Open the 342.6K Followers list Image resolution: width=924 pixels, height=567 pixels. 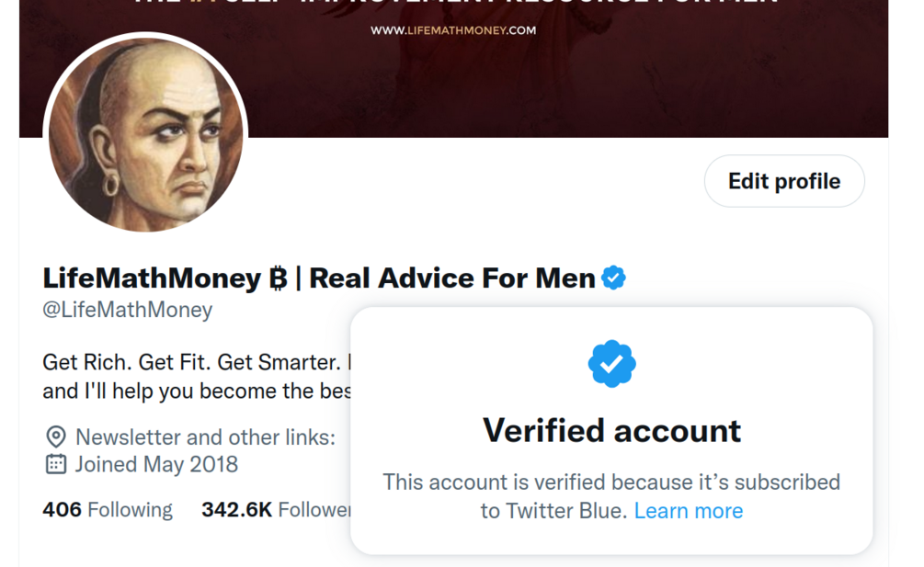[276, 510]
